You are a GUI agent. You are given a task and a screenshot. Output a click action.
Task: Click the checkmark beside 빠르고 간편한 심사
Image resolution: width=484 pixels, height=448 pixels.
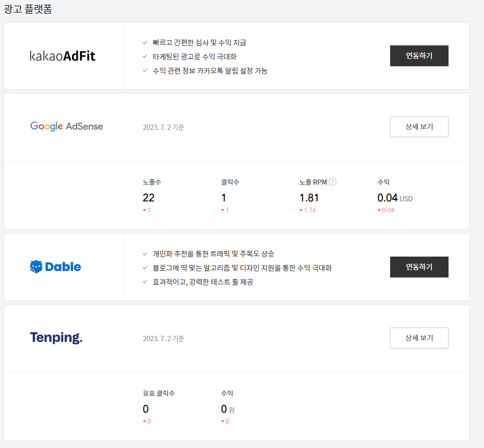coord(145,43)
